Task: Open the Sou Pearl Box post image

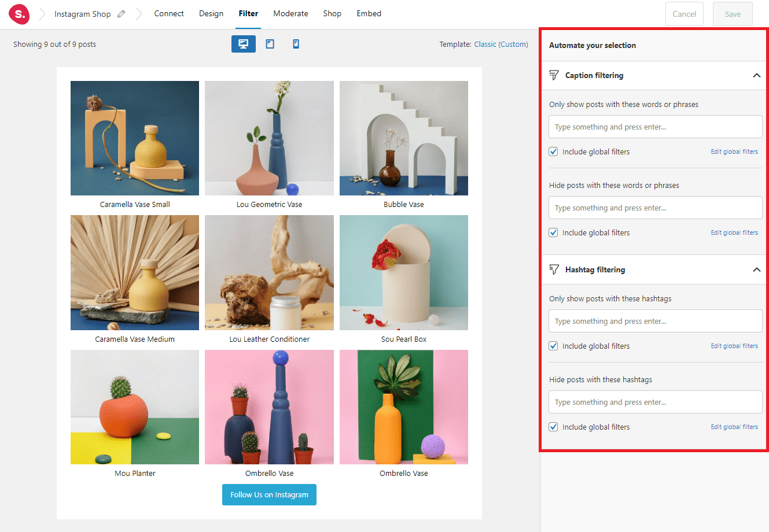Action: pos(404,272)
